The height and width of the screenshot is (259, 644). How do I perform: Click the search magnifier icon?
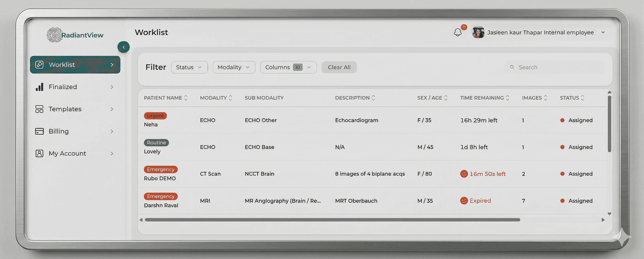click(512, 67)
